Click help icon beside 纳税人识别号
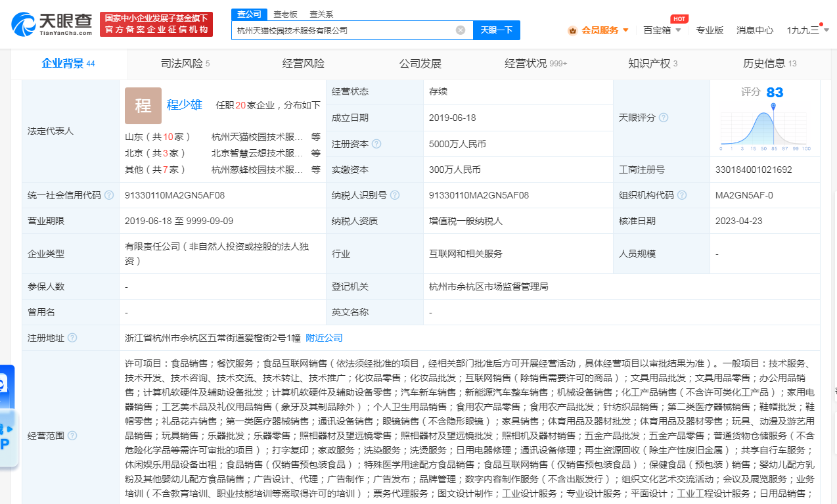The width and height of the screenshot is (837, 504). pos(394,195)
